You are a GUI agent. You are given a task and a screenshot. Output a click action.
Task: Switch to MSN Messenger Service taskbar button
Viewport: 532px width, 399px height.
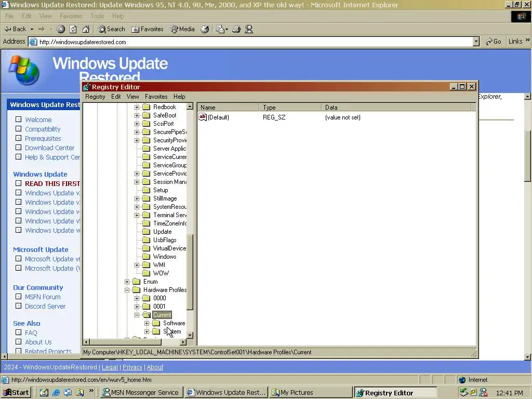click(x=142, y=393)
